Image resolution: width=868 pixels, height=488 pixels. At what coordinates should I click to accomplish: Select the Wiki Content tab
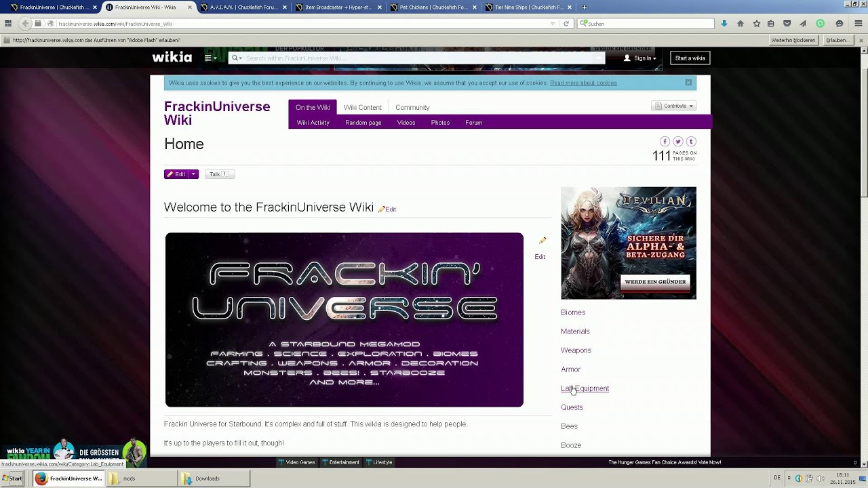[x=363, y=107]
